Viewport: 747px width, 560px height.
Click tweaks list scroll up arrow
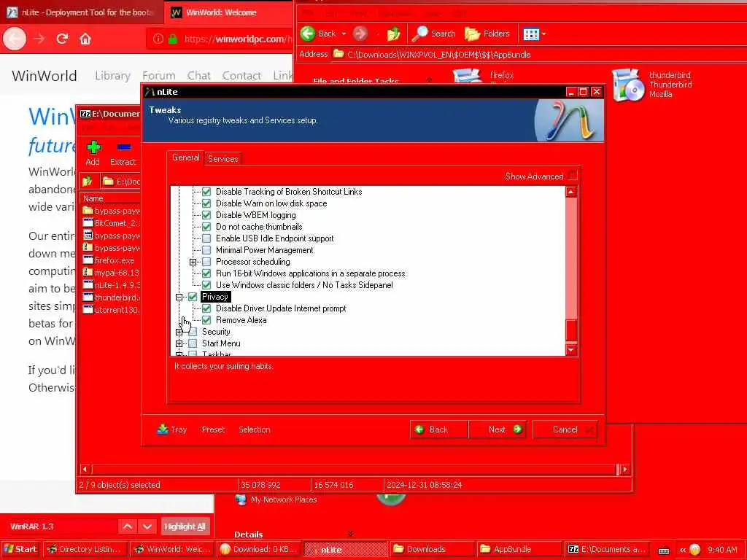pos(572,192)
